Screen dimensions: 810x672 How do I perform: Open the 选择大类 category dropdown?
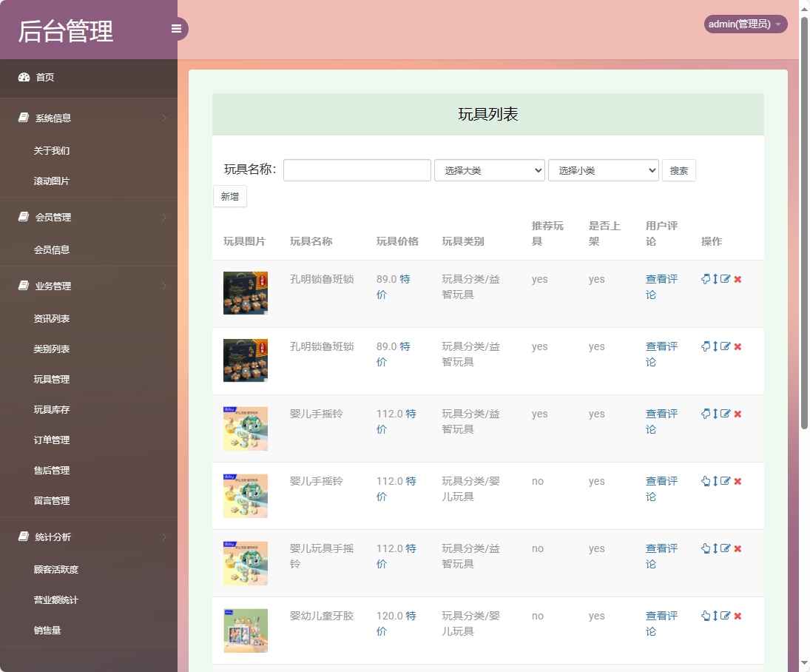point(489,169)
